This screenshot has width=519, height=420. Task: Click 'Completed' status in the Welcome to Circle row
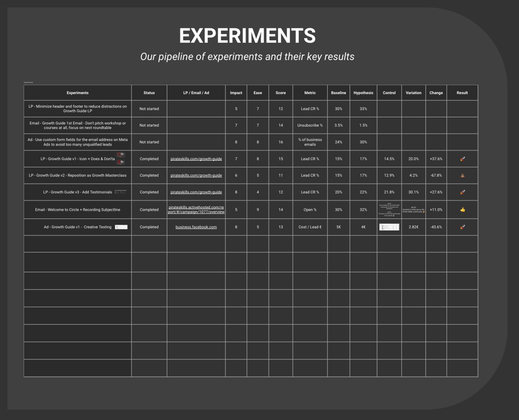tap(149, 209)
